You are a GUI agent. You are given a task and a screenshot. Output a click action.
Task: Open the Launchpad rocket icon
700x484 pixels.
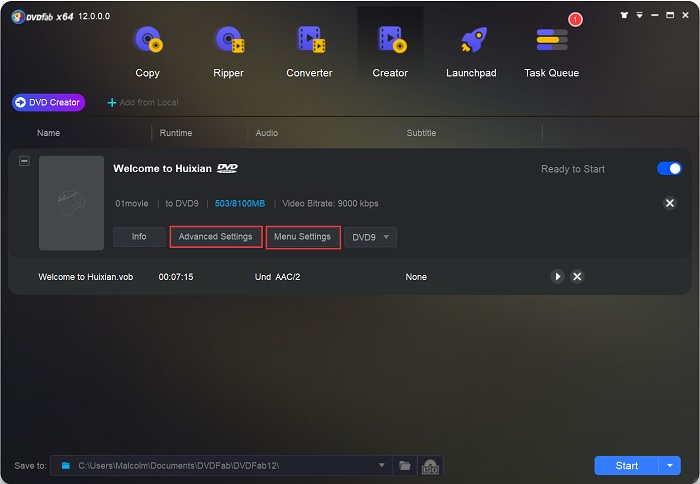coord(473,40)
